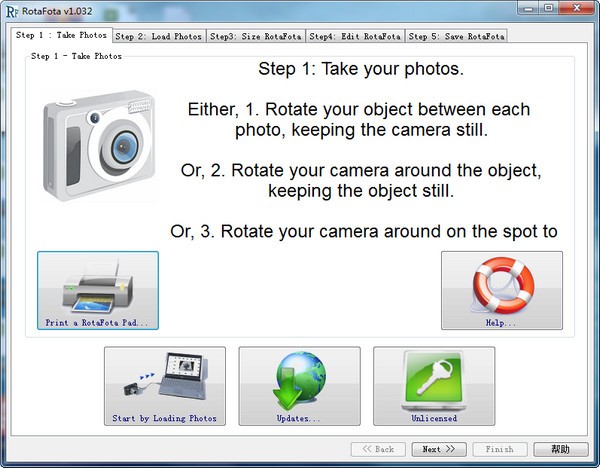Click the << Back button

click(378, 449)
